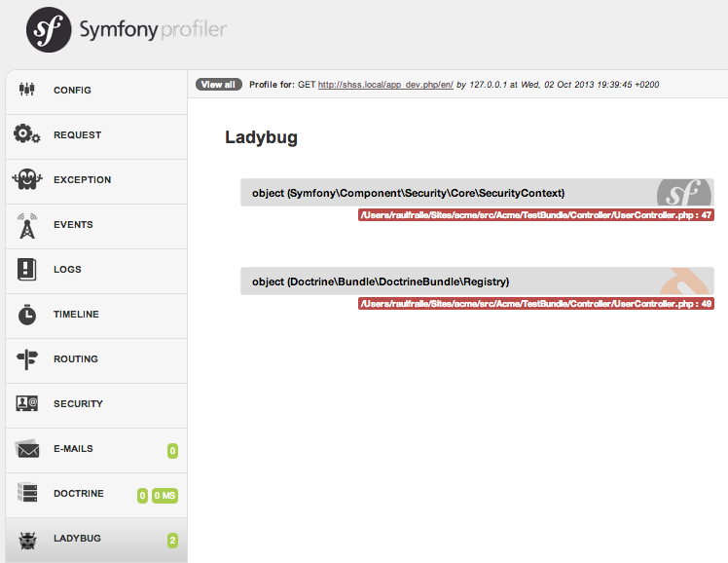The height and width of the screenshot is (563, 728).
Task: Follow the shss.local app_dev.php/en/ link
Action: (x=385, y=85)
